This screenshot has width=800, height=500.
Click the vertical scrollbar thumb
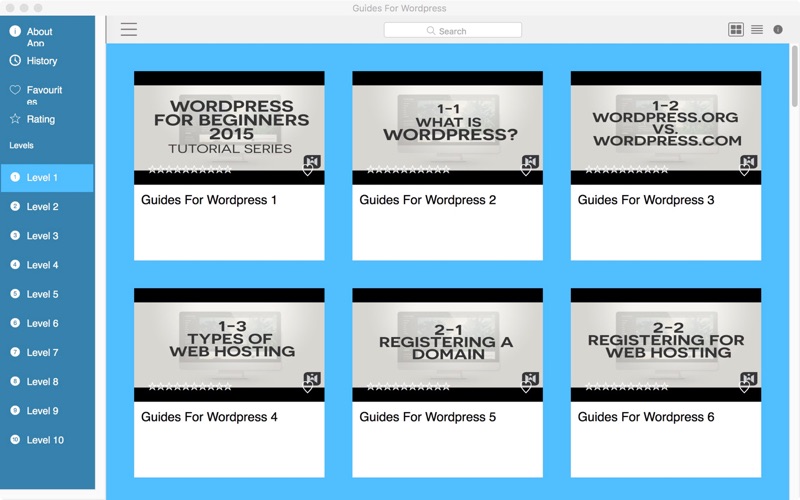tap(794, 77)
